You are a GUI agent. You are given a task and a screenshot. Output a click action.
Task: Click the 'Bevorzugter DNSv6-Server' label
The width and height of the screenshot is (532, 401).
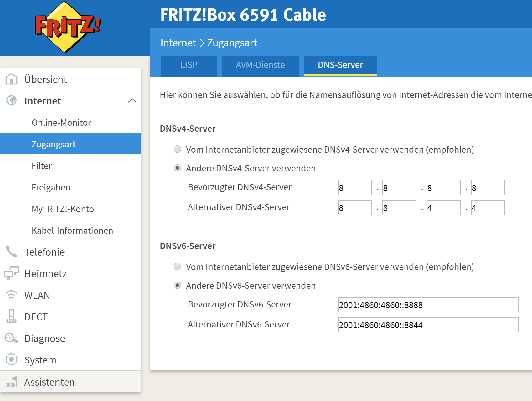pos(240,304)
